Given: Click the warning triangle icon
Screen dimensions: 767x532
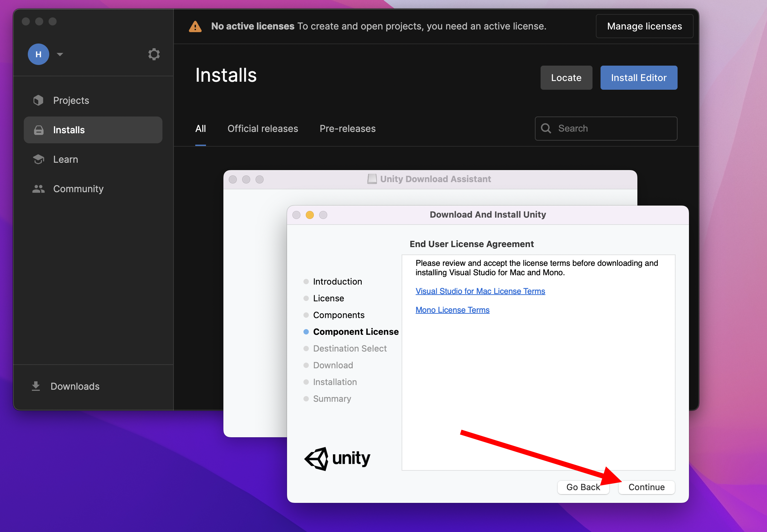Looking at the screenshot, I should [195, 26].
